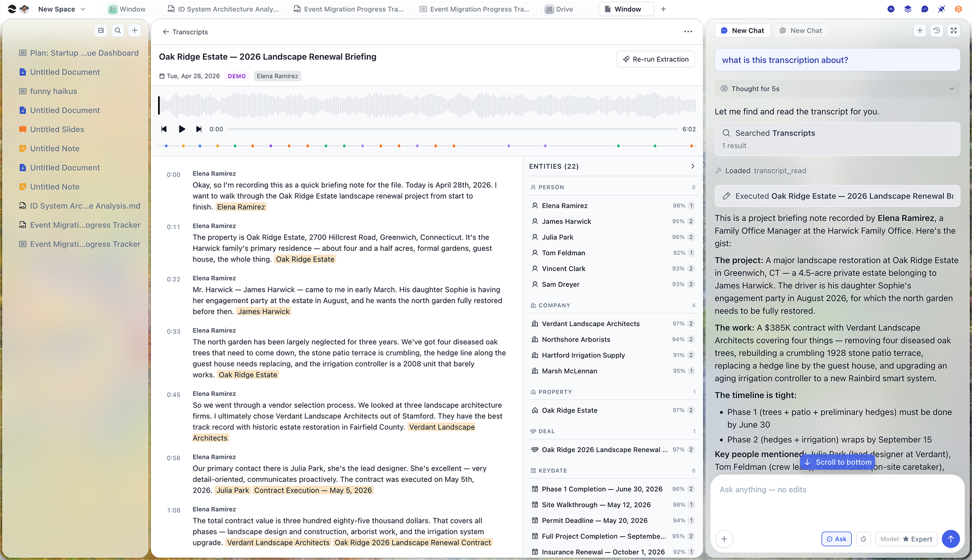The height and width of the screenshot is (560, 972).
Task: Switch to ID System Architecture Analysis tab
Action: pyautogui.click(x=223, y=9)
